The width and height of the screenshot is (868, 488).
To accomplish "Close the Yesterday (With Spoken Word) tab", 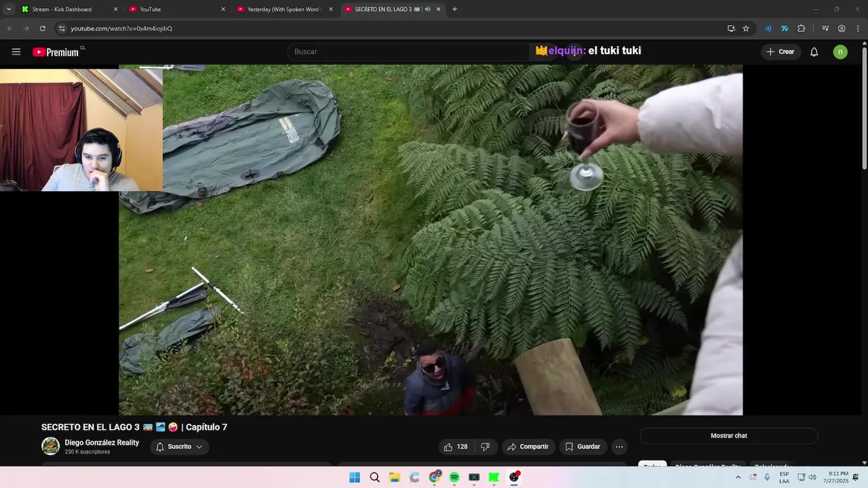I will click(331, 9).
